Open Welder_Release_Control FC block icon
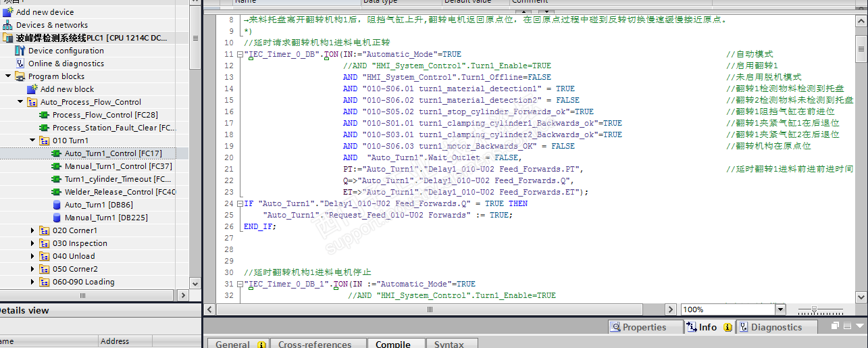Screen dimensions: 868x348 pos(57,192)
